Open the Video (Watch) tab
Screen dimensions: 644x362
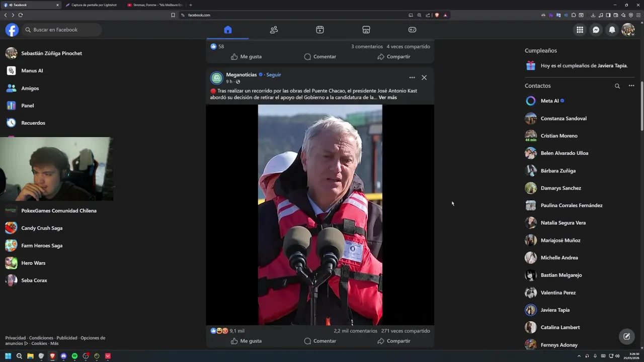coord(320,30)
